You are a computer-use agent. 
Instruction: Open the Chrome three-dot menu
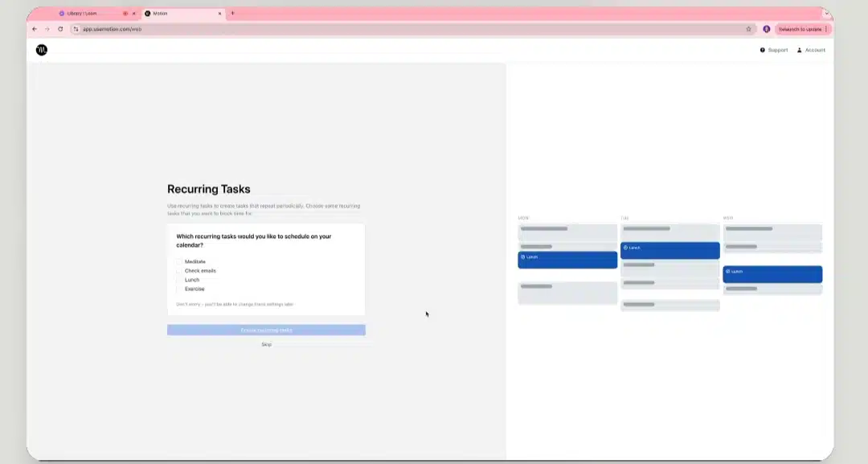pos(826,29)
